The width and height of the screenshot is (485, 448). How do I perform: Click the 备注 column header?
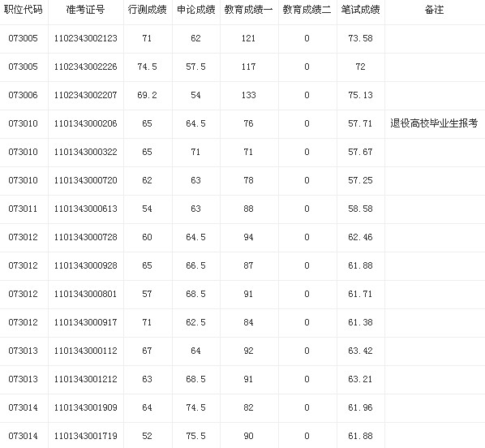click(434, 10)
